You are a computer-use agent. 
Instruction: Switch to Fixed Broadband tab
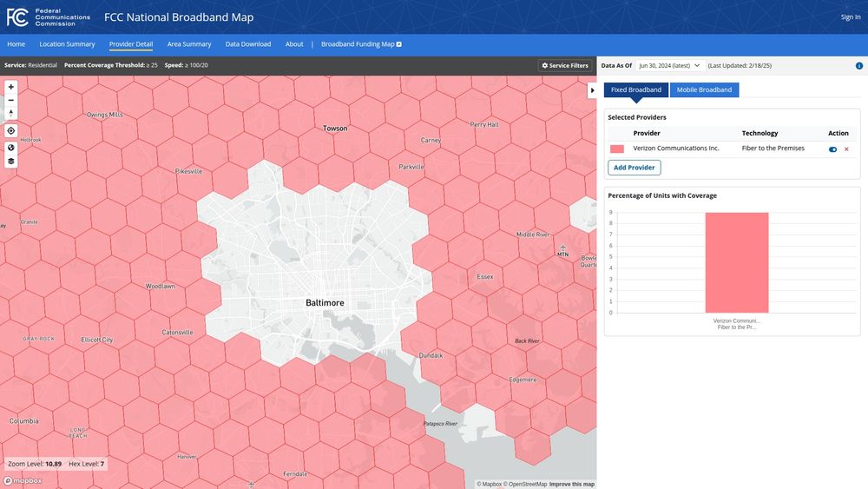point(636,89)
